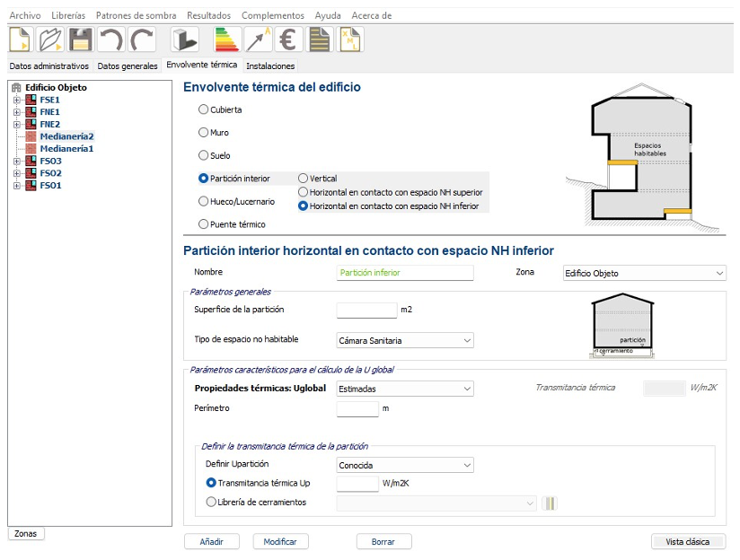Open the Tipo de espacio no habitable dropdown
The width and height of the screenshot is (740, 560).
tap(404, 341)
